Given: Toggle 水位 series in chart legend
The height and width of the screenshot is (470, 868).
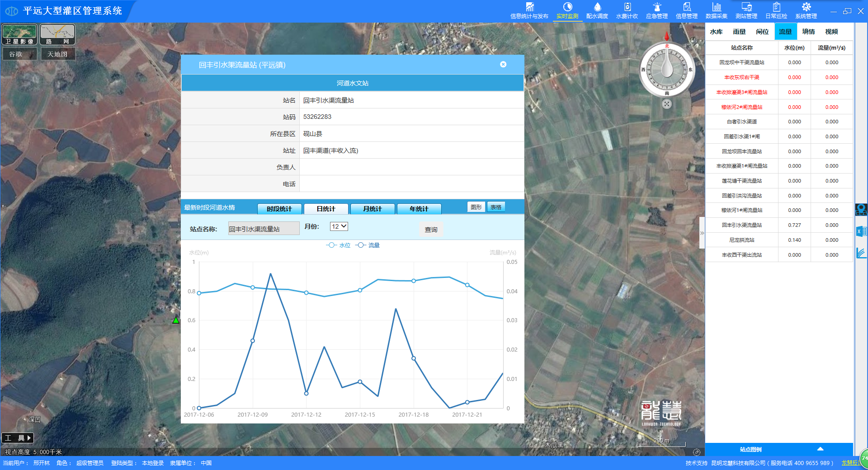Looking at the screenshot, I should pyautogui.click(x=339, y=245).
